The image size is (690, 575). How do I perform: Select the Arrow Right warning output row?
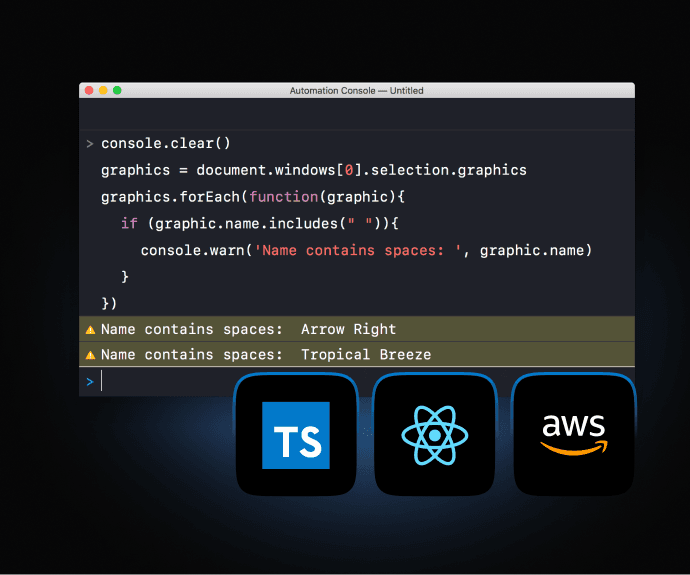tap(356, 329)
